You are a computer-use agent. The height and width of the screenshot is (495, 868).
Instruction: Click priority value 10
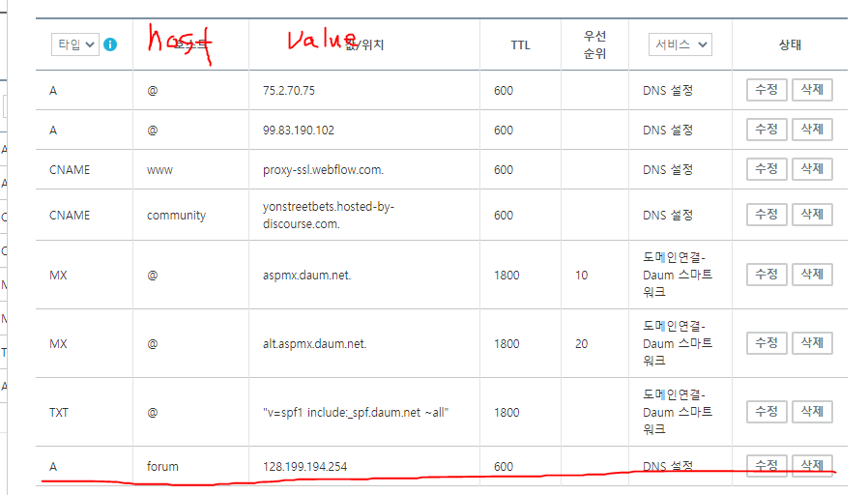coord(581,276)
